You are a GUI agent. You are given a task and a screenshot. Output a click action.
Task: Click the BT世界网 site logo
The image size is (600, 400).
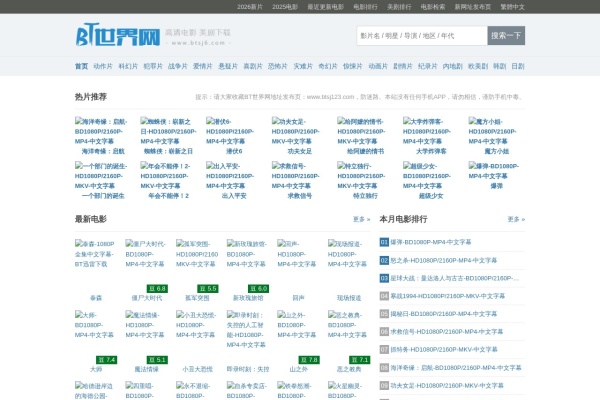[117, 35]
